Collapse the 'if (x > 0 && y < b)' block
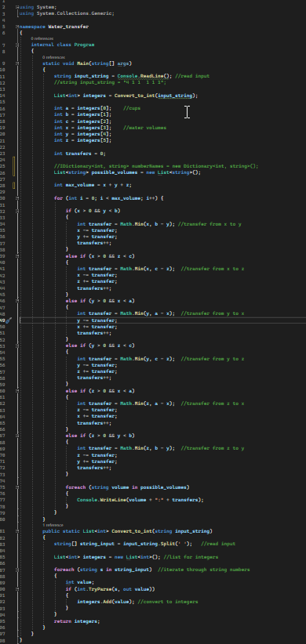 (17, 211)
